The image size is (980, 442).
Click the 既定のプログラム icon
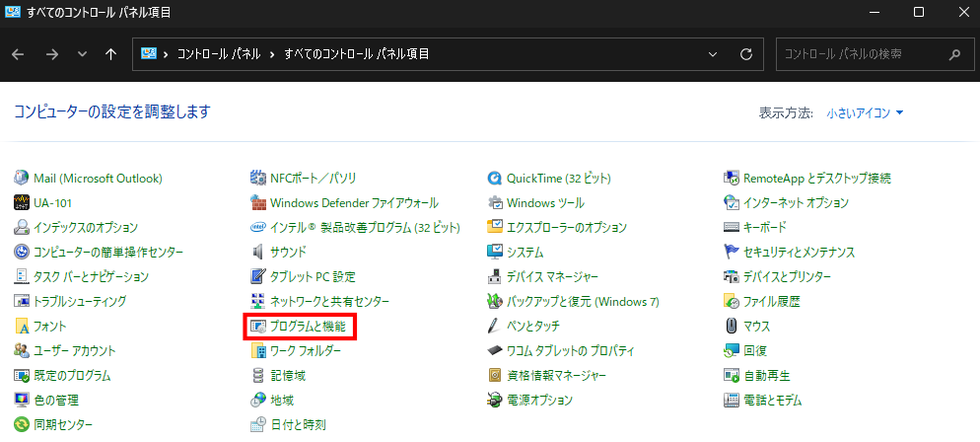(x=22, y=376)
